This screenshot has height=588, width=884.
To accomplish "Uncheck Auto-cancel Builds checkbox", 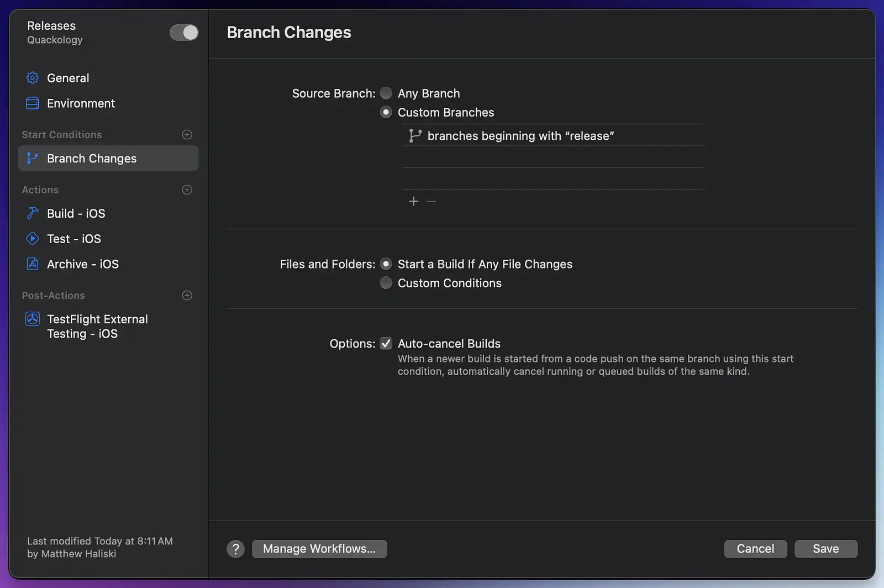I will pos(386,344).
